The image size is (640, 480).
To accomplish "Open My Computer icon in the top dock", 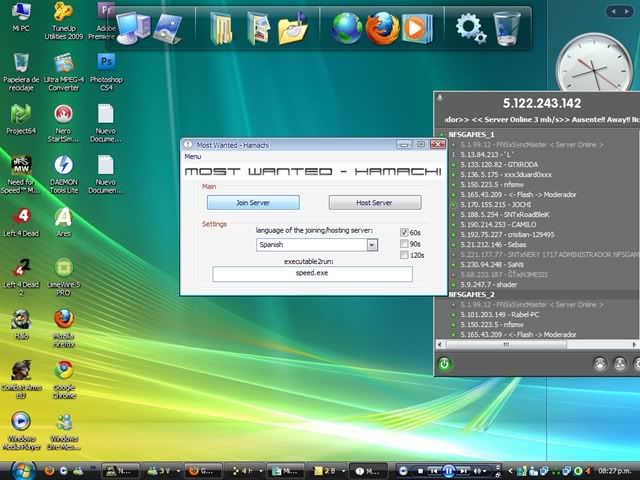I will pyautogui.click(x=133, y=28).
